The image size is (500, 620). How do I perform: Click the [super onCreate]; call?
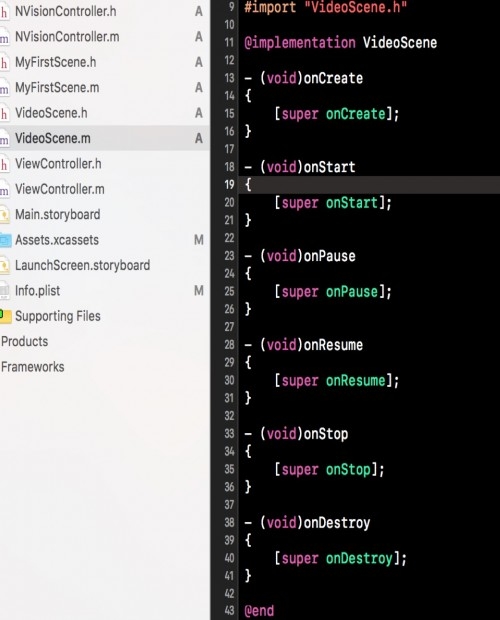[337, 114]
